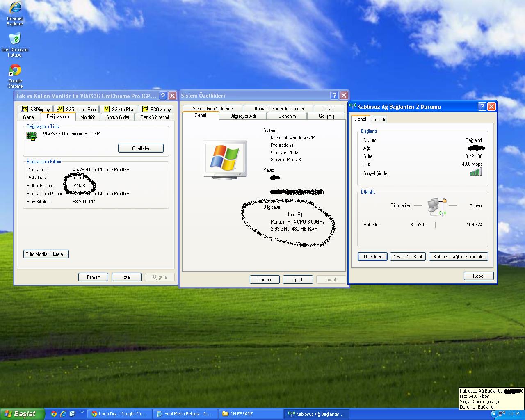
Task: Open the S3Info Plus tab
Action: tap(119, 109)
